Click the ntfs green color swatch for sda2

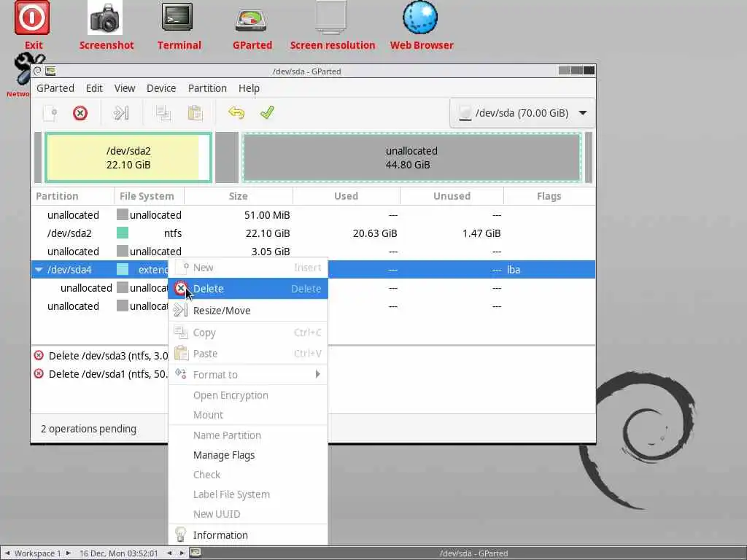click(123, 233)
